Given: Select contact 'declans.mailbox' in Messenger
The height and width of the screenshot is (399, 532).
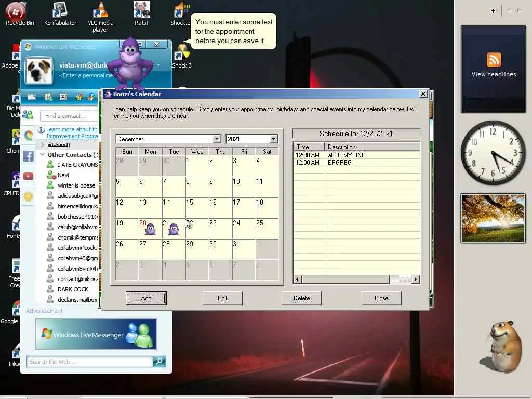Looking at the screenshot, I should [77, 300].
